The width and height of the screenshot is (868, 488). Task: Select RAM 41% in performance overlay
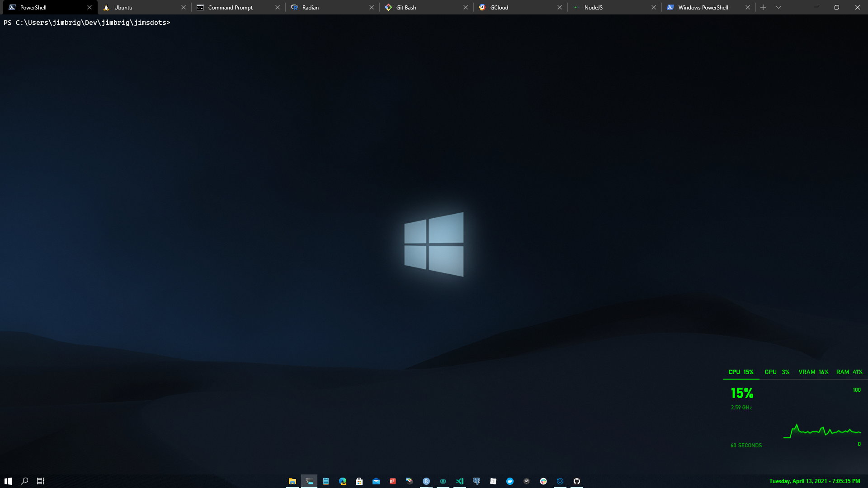click(x=849, y=372)
